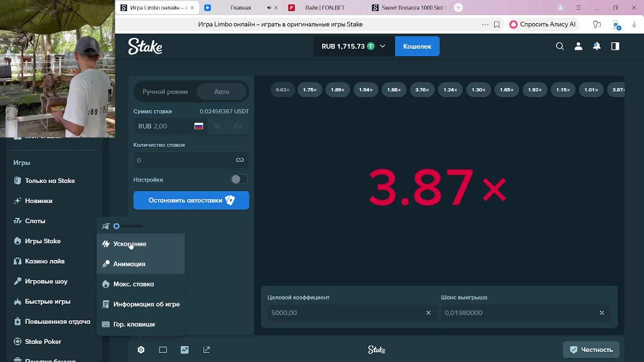Click the Целевой коэффициент input field
The width and height of the screenshot is (644, 362).
click(352, 313)
